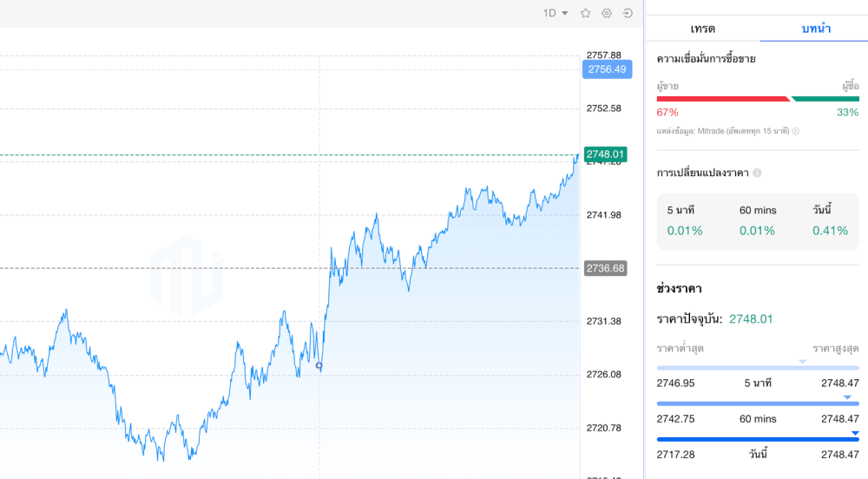
Task: Click the 5 นาที price range bar
Action: tap(758, 368)
